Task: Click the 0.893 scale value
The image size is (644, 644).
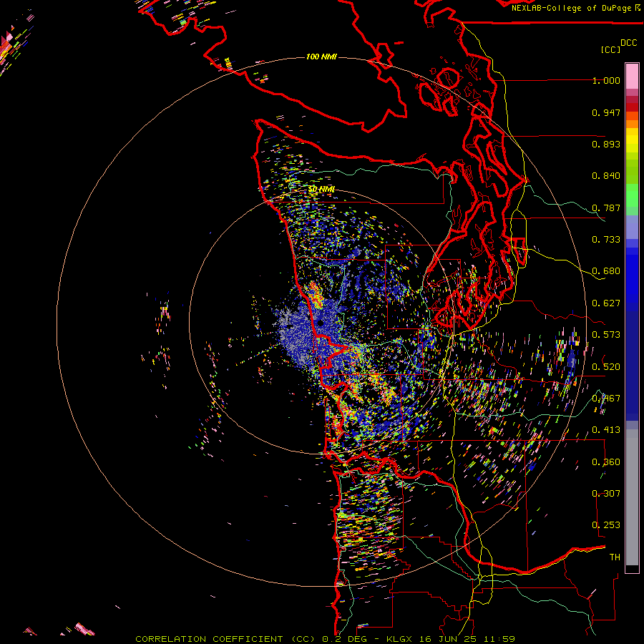Action: tap(606, 144)
